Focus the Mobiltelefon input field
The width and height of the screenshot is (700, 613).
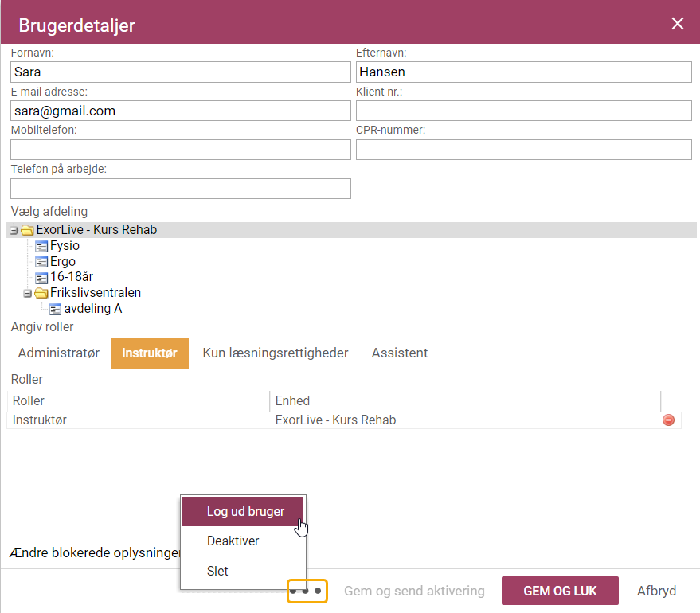coord(180,150)
